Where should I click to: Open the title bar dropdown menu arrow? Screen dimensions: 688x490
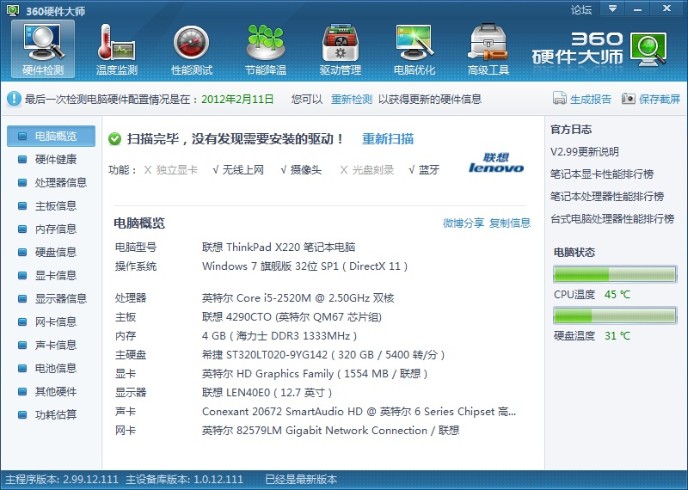pyautogui.click(x=613, y=9)
